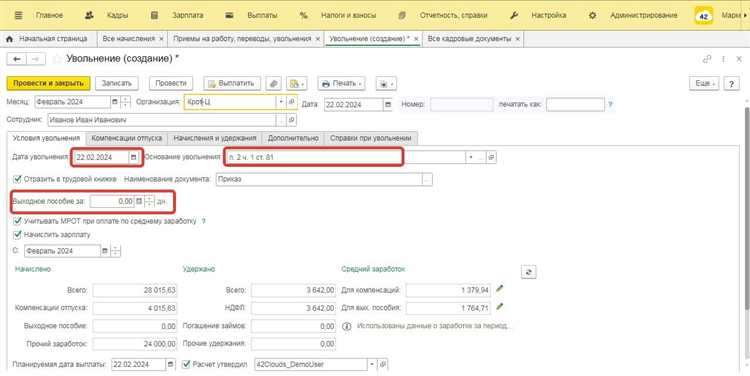
Task: Open calendar for Планируемая дата выплаты
Action: [x=171, y=364]
